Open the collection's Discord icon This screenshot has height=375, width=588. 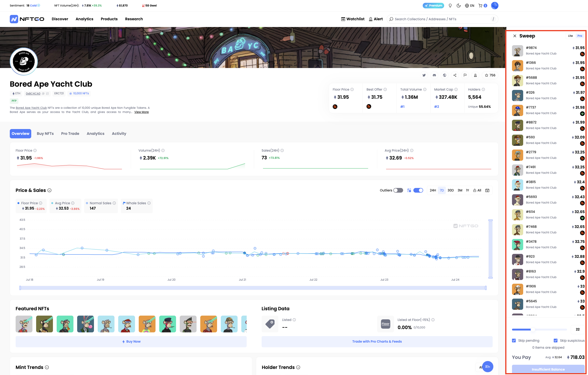click(x=434, y=75)
